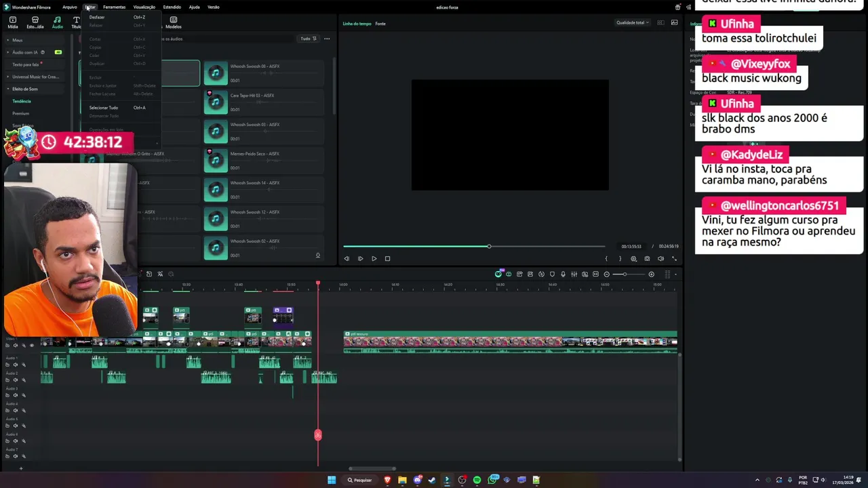Adjust the timeline zoom slider handle

625,274
